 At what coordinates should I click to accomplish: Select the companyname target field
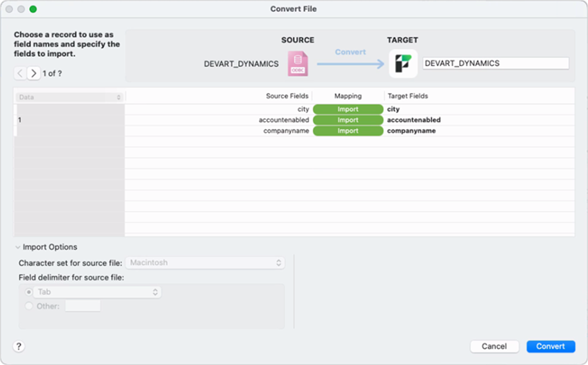[x=412, y=131]
